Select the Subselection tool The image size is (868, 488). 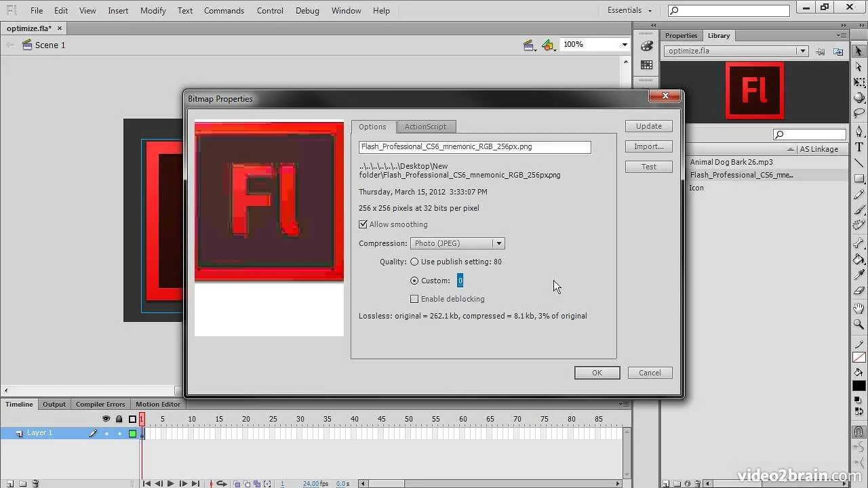(859, 66)
